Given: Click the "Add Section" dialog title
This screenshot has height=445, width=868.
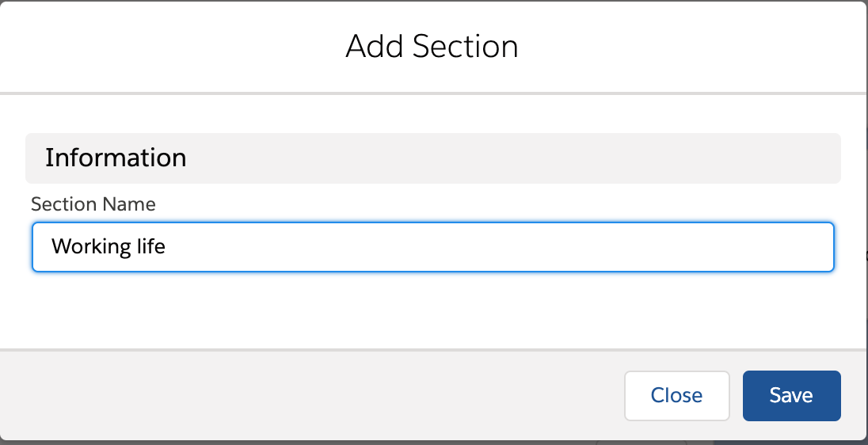Looking at the screenshot, I should (432, 47).
